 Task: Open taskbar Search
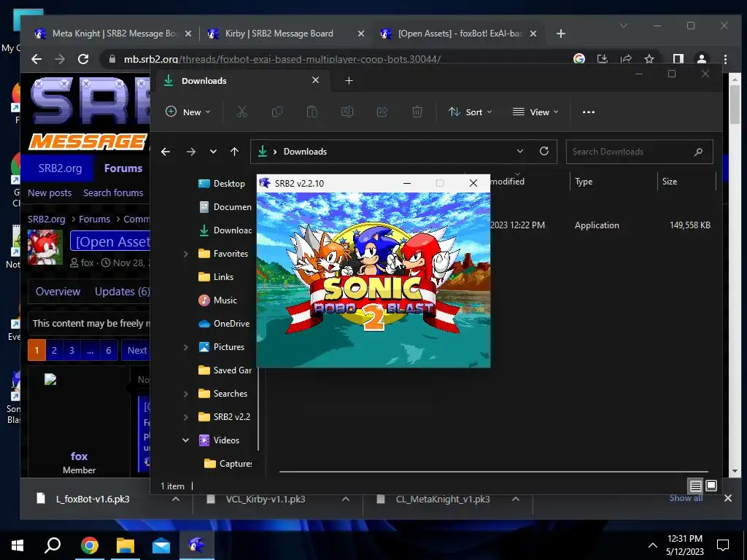pos(53,545)
